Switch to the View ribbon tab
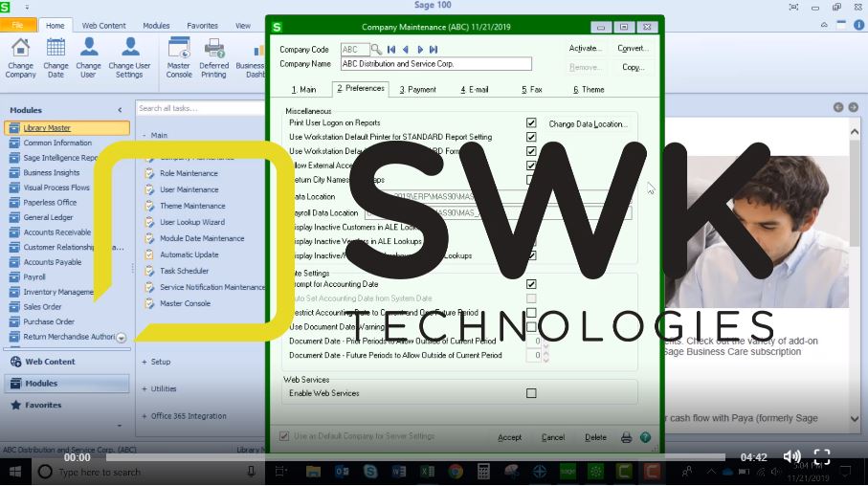This screenshot has width=868, height=486. (x=242, y=26)
